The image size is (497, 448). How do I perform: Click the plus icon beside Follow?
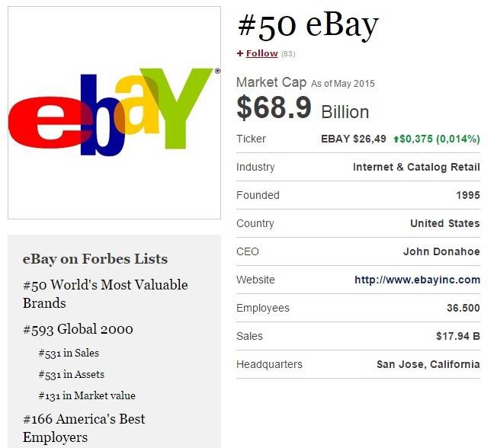pyautogui.click(x=240, y=53)
